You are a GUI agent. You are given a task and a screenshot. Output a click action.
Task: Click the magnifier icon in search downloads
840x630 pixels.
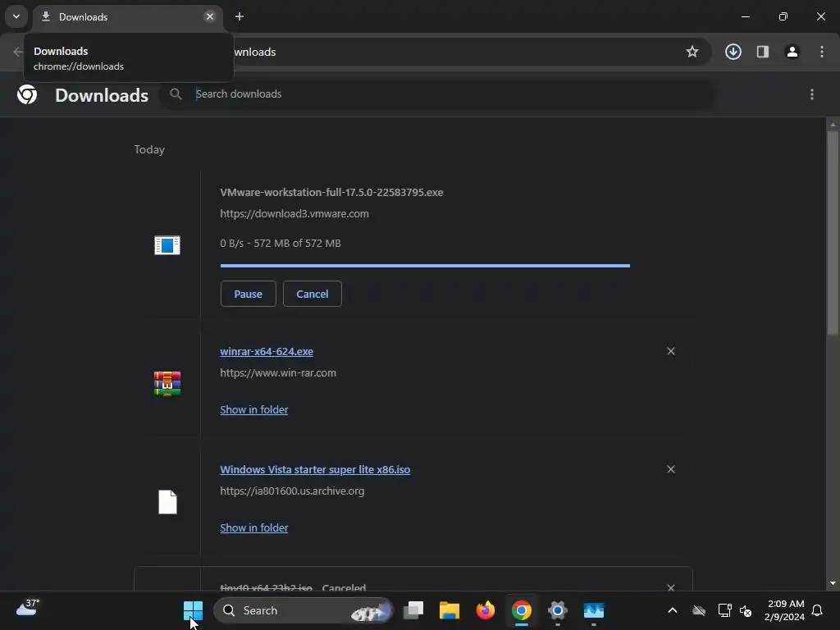[176, 94]
